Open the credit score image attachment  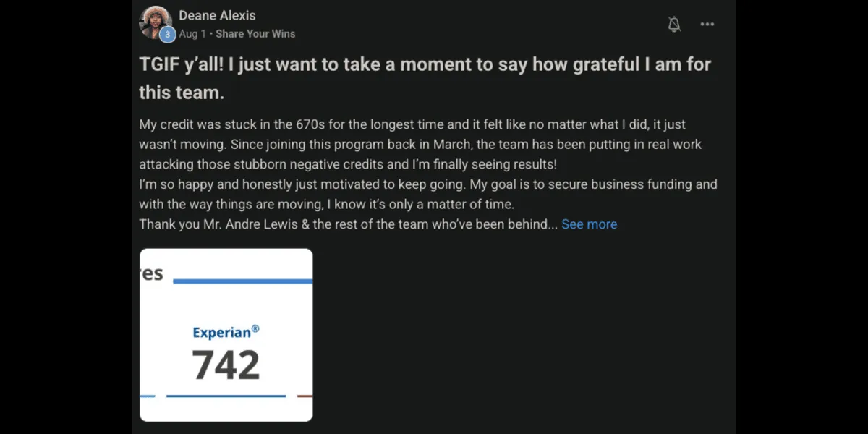tap(226, 335)
